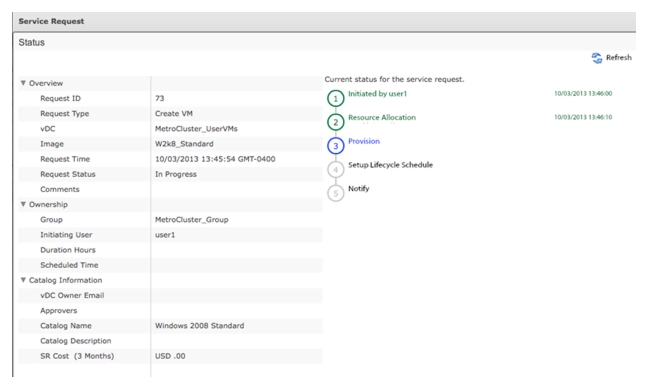Screen dimensions: 649x390
Task: Click the 'Create VM' value
Action: 174,113
